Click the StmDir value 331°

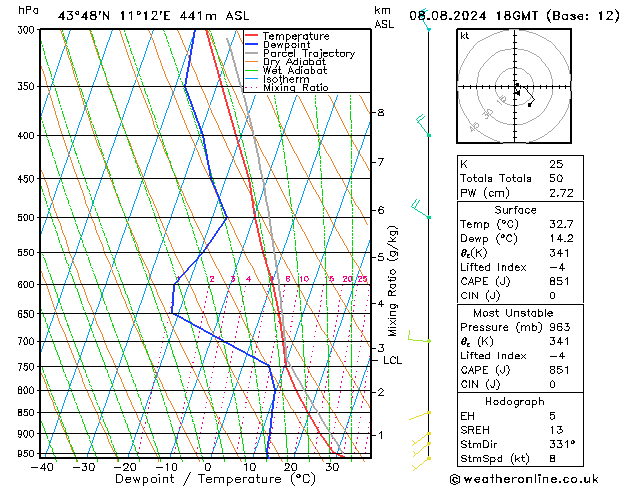click(562, 444)
